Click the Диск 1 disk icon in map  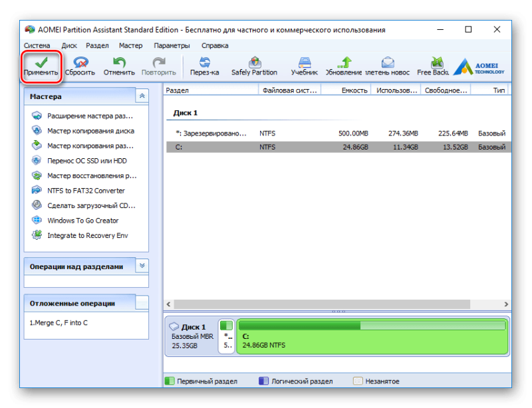[x=174, y=327]
